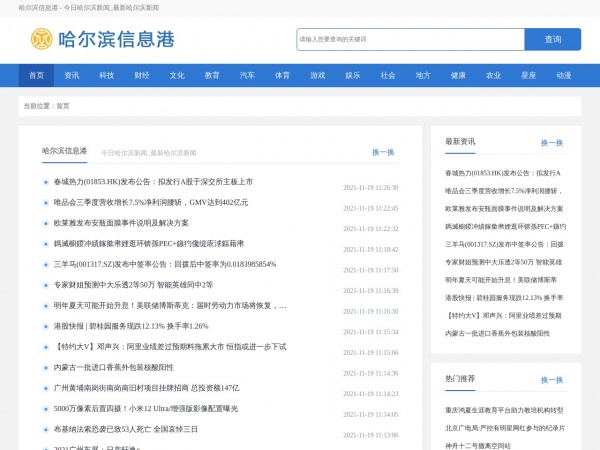Screen dimensions: 600x450
Task: Open main list article 欧莱雅发布安瓶面膜事件说明
Action: pyautogui.click(x=121, y=223)
